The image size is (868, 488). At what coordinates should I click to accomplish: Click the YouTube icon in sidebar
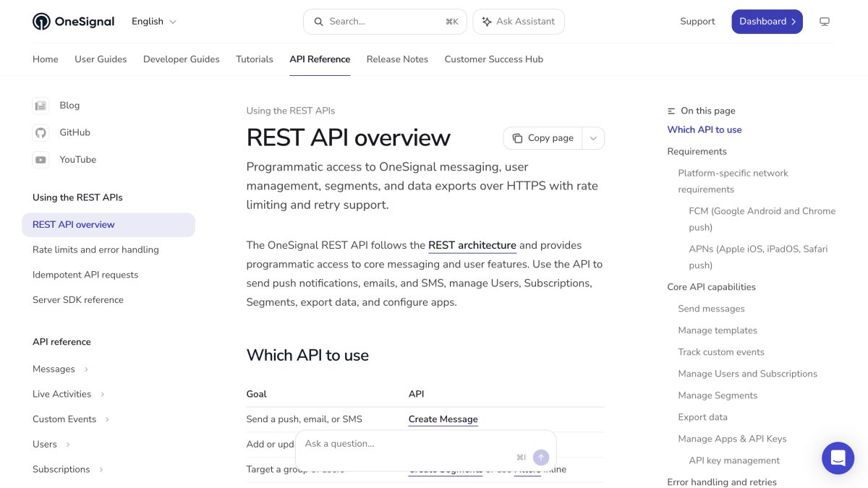(41, 160)
